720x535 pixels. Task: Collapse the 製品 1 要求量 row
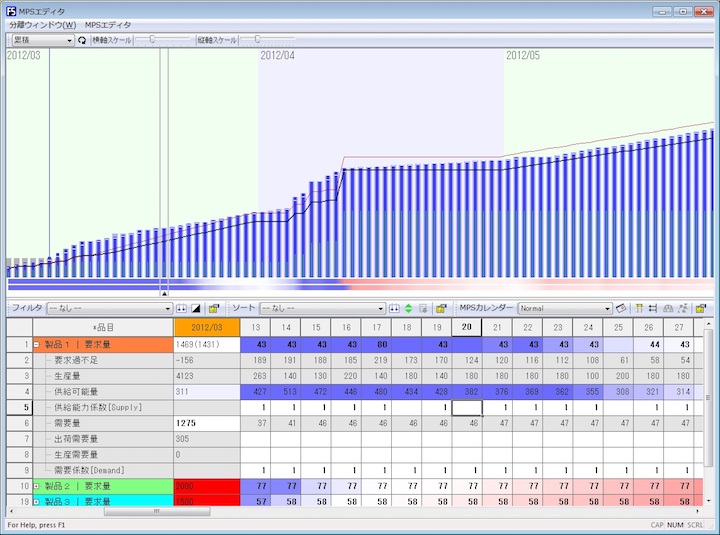[37, 345]
